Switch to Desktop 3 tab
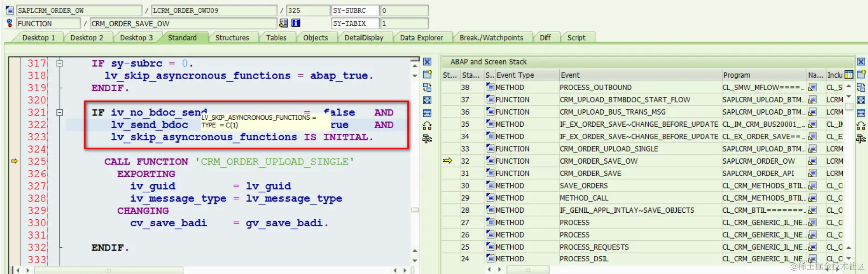868x274 pixels. [136, 38]
